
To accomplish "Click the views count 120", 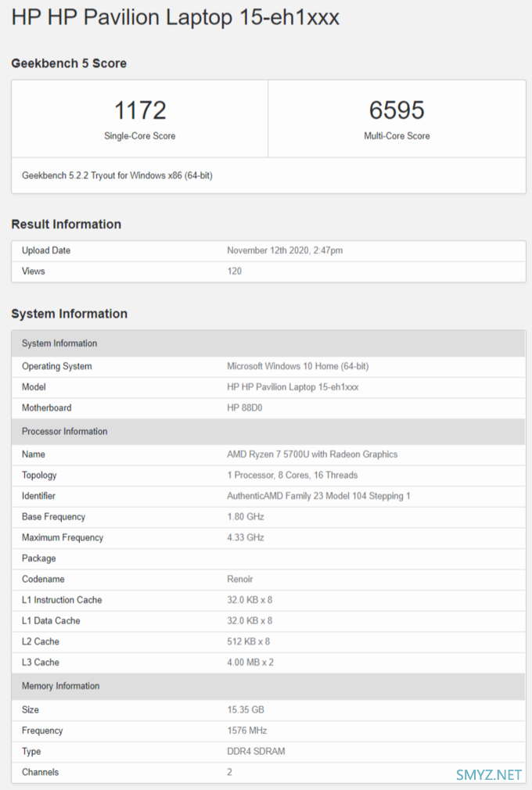I will coord(234,271).
